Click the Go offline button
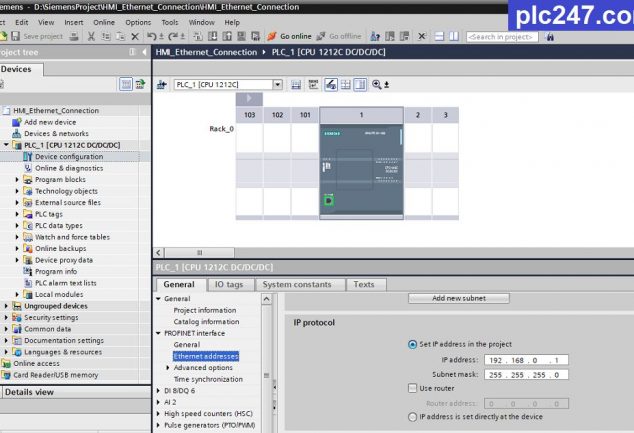This screenshot has width=634, height=433. [x=339, y=36]
